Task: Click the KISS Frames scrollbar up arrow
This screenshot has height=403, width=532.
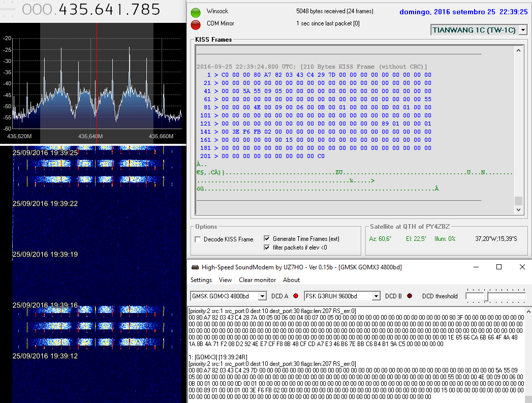Action: (x=518, y=50)
